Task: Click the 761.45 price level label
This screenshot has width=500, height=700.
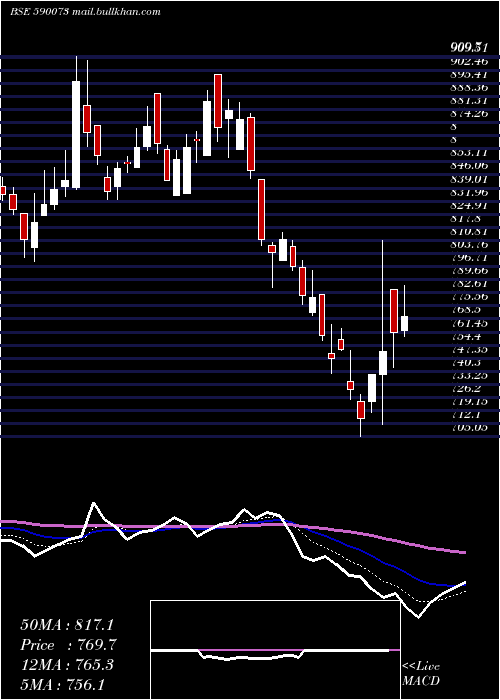Action: coord(469,323)
